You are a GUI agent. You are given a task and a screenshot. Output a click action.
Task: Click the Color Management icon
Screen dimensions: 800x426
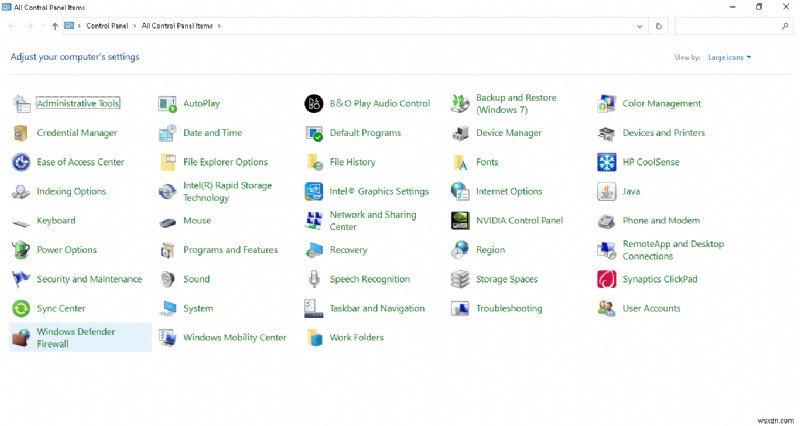(607, 104)
